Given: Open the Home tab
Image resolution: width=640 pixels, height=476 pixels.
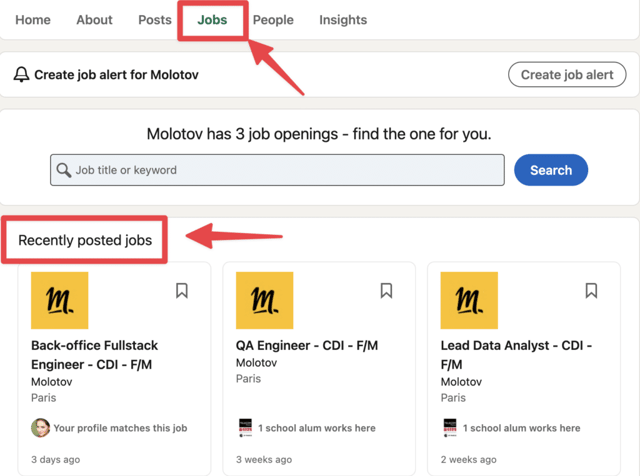Looking at the screenshot, I should click(33, 20).
